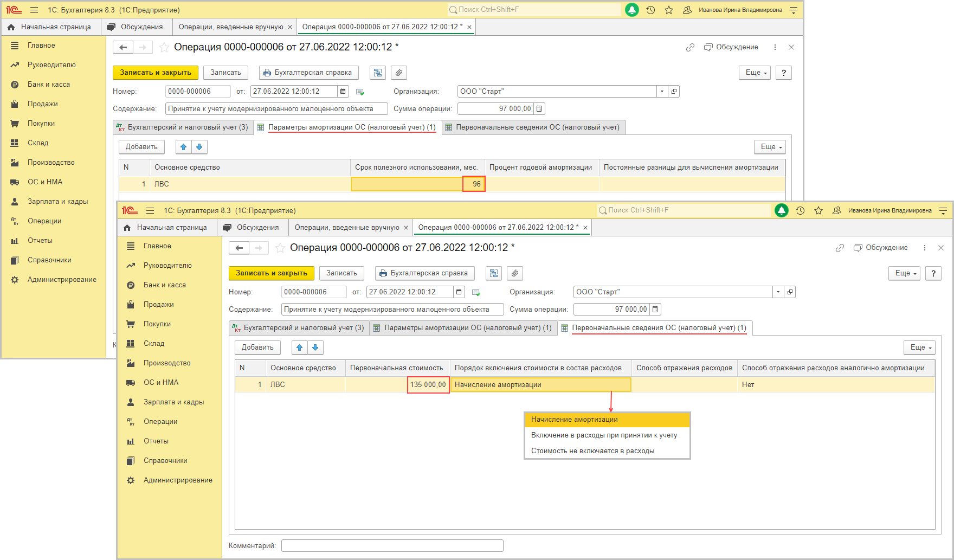Add operation to favorites in the front window

point(280,248)
